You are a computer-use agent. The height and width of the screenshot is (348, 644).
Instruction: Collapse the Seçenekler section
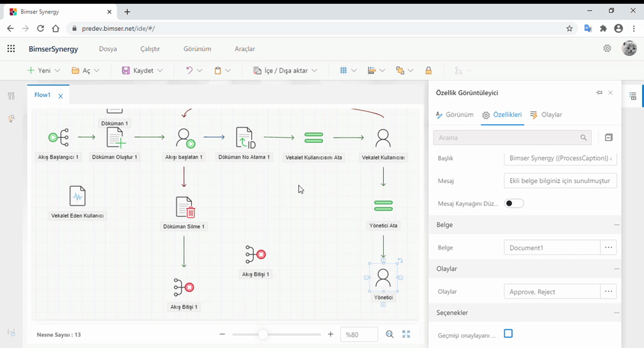click(616, 313)
